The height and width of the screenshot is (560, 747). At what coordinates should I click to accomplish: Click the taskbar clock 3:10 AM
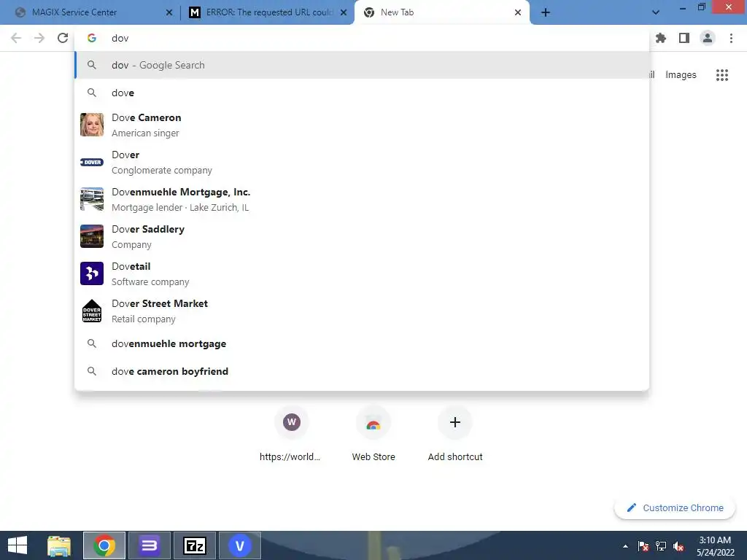[716, 546]
